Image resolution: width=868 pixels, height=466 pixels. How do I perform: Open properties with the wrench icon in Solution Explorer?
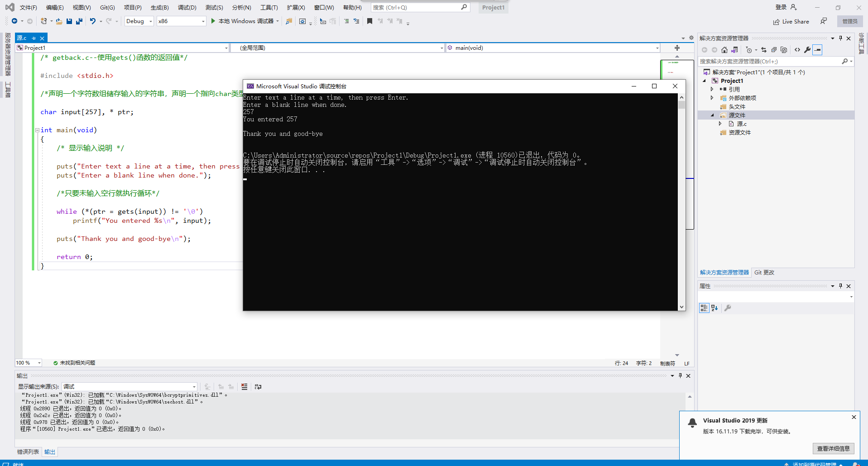(x=807, y=50)
